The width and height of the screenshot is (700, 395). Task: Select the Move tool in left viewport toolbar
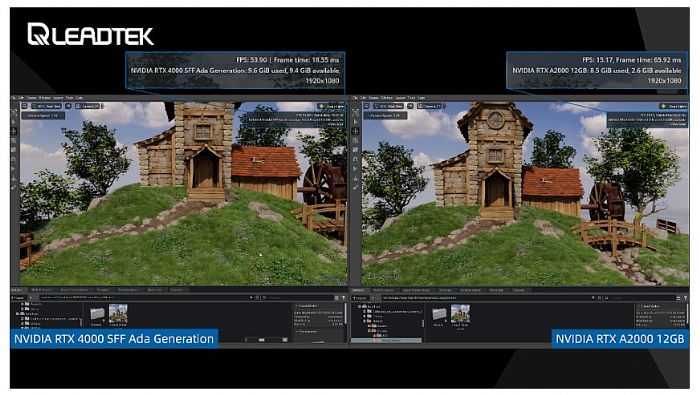(14, 131)
